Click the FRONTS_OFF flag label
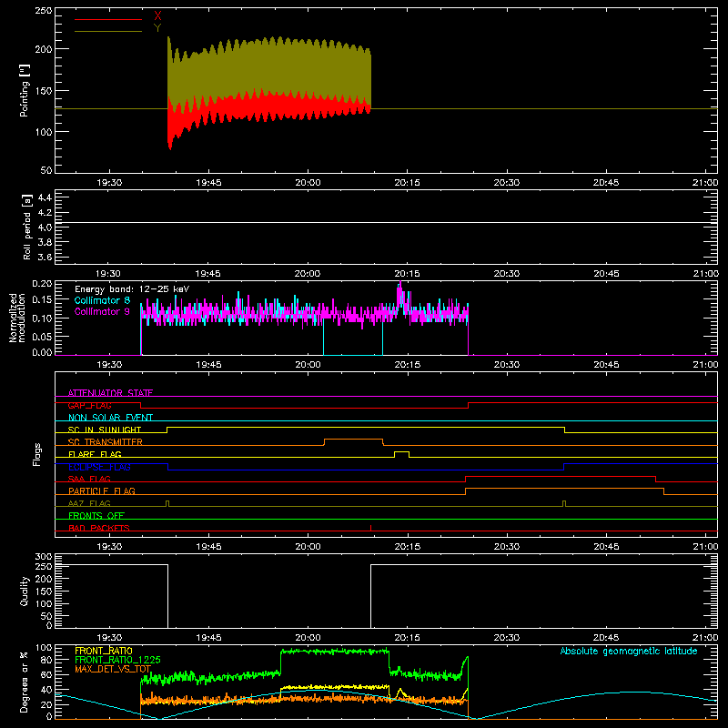728x728 pixels. coord(96,515)
